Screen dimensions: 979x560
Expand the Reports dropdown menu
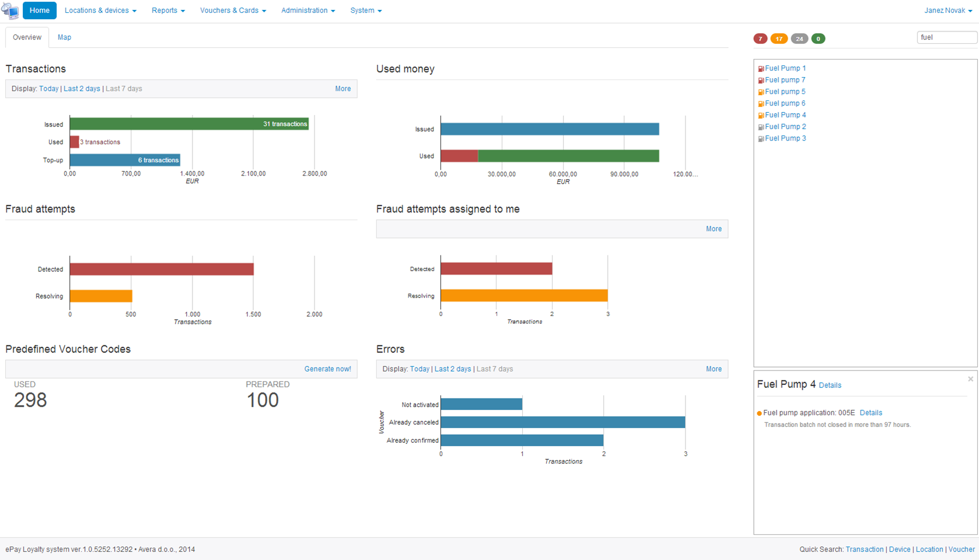pyautogui.click(x=168, y=10)
